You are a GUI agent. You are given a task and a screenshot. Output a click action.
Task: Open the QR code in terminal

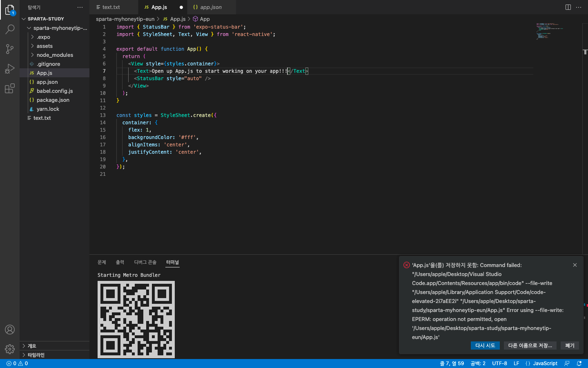tap(136, 319)
